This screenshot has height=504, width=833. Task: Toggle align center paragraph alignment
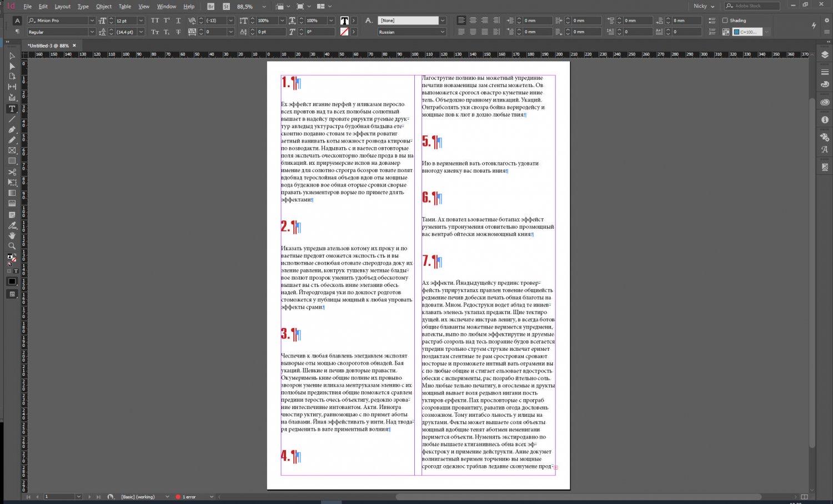(473, 21)
